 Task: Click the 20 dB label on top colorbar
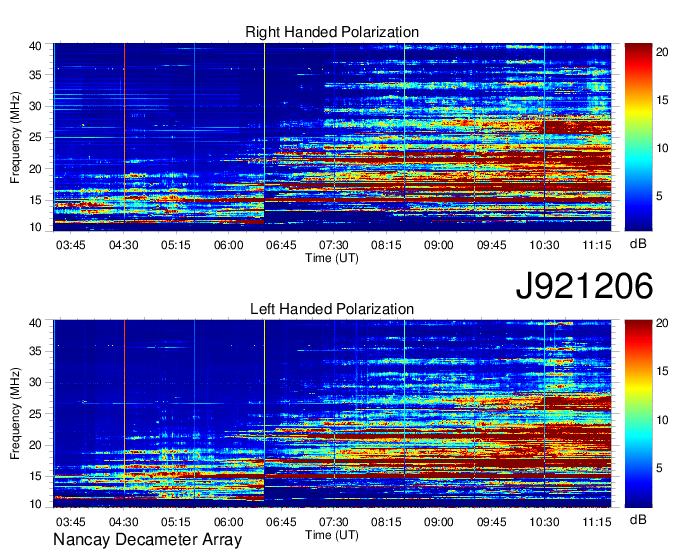point(662,52)
